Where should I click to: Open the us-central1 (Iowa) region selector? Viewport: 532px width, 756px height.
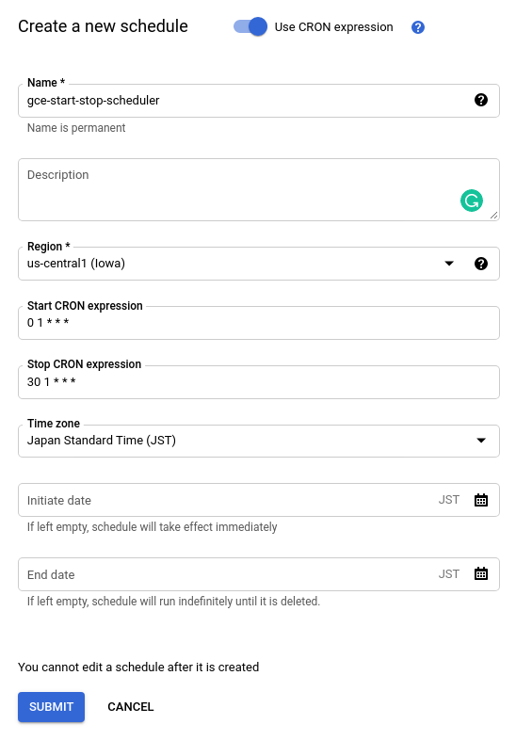coord(259,264)
